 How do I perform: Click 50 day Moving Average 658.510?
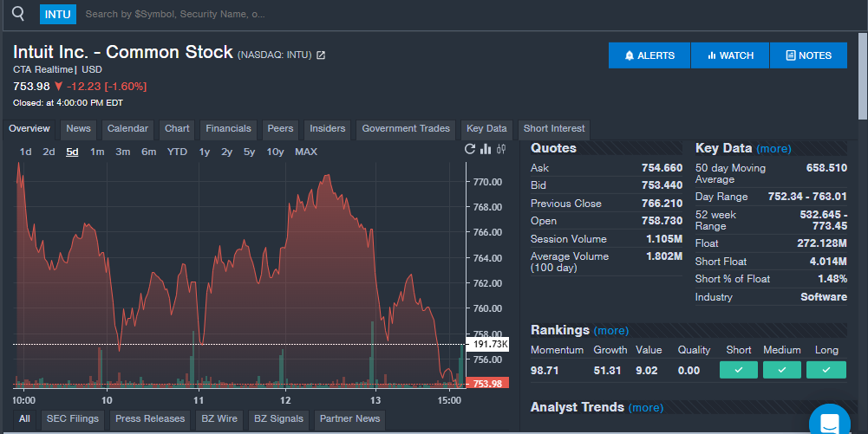(826, 168)
